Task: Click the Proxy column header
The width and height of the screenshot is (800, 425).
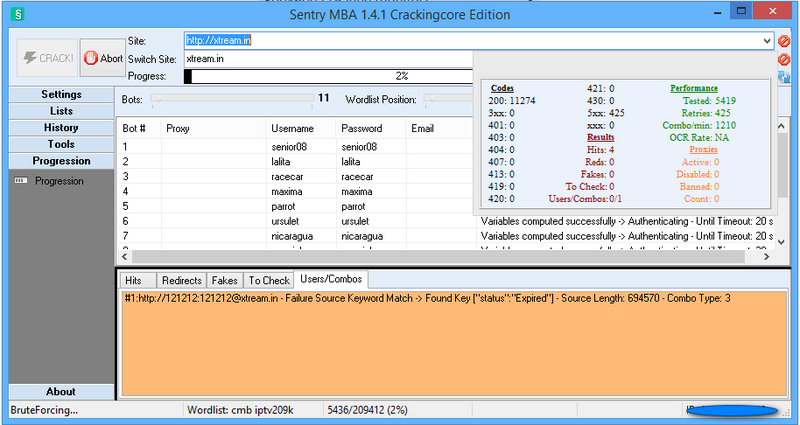Action: click(213, 129)
